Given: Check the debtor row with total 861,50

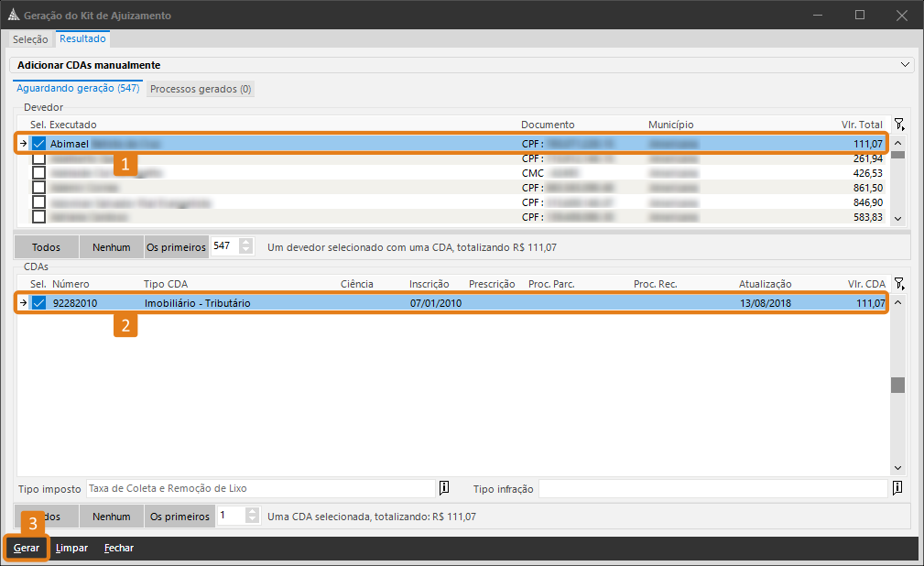Looking at the screenshot, I should [38, 188].
